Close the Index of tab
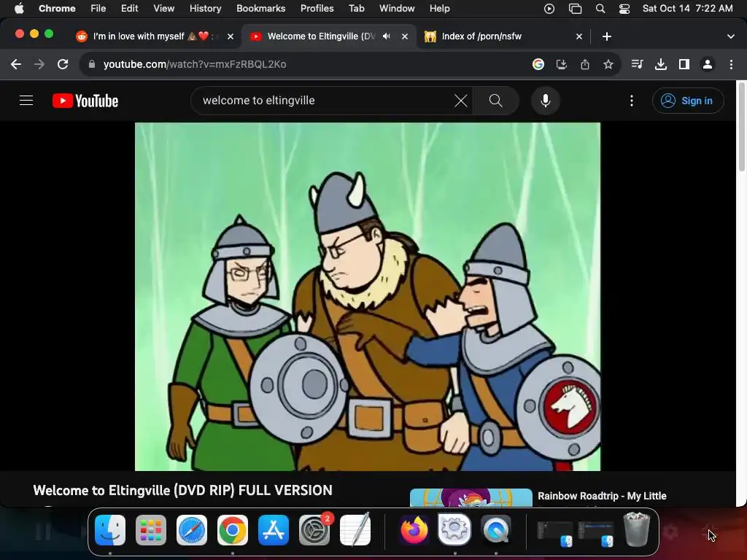The height and width of the screenshot is (560, 747). 579,36
